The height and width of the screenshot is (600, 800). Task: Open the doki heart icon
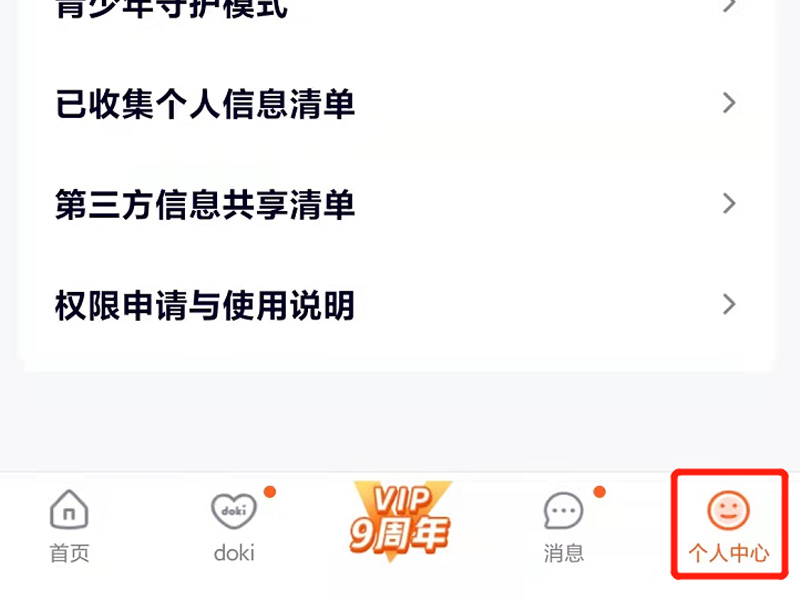[234, 510]
